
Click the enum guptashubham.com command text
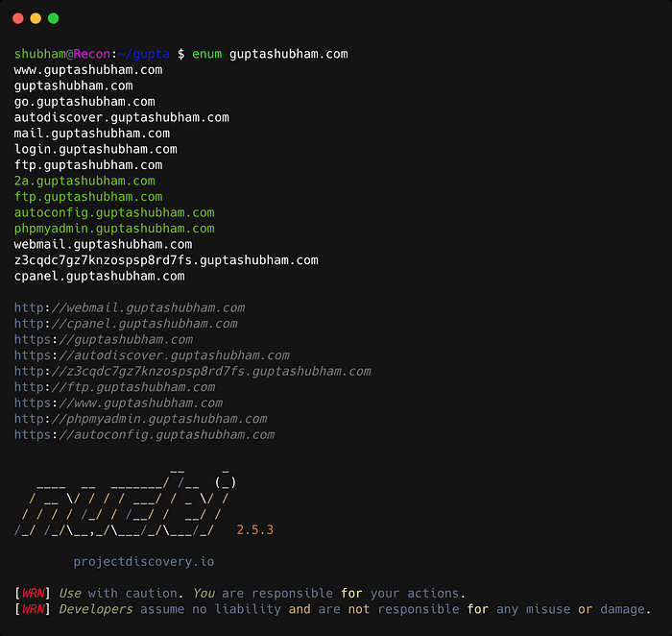(x=270, y=54)
